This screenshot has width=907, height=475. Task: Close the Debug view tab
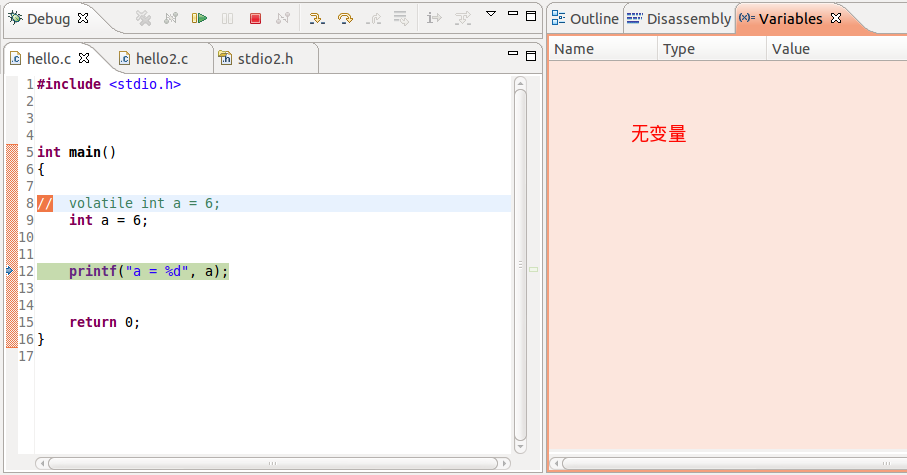click(x=83, y=18)
